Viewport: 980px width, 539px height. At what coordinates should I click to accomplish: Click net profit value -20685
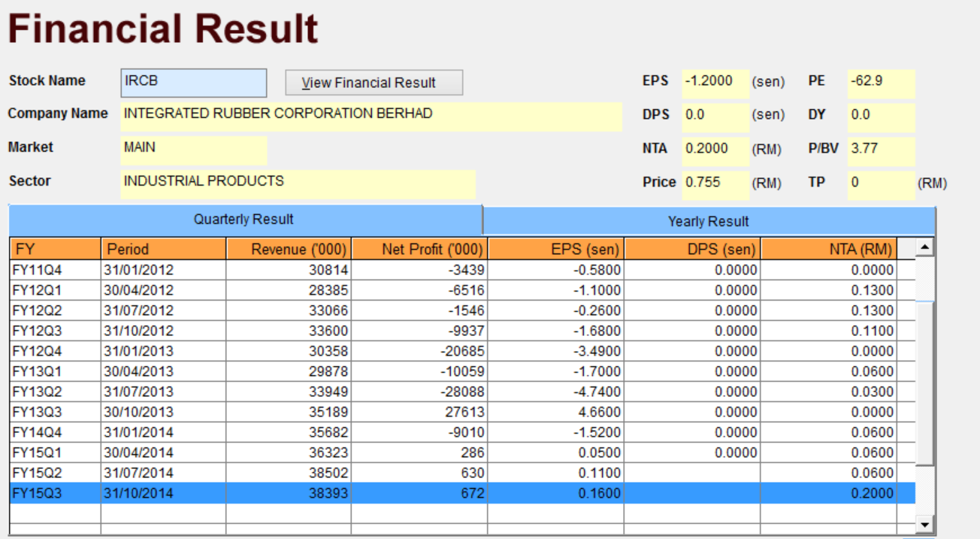(x=419, y=351)
